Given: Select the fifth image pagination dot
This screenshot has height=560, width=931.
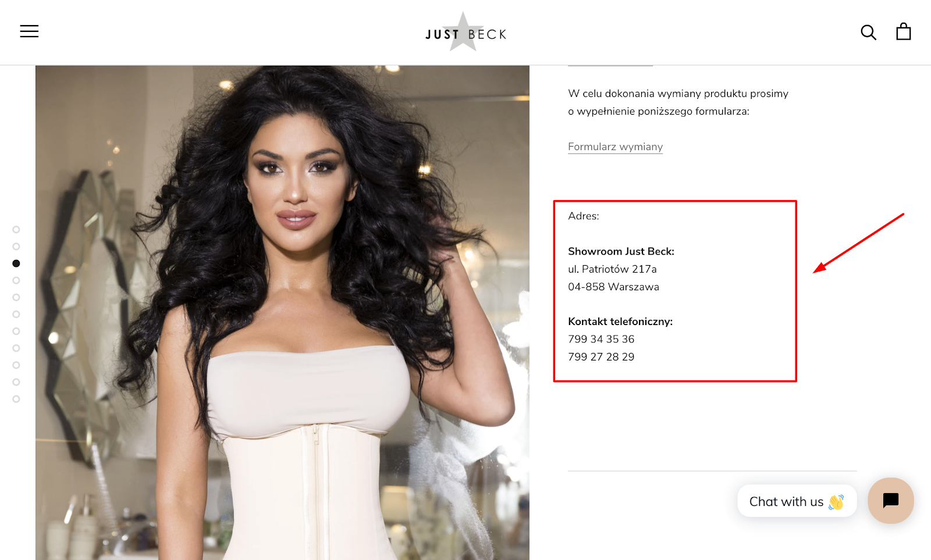Looking at the screenshot, I should tap(16, 297).
